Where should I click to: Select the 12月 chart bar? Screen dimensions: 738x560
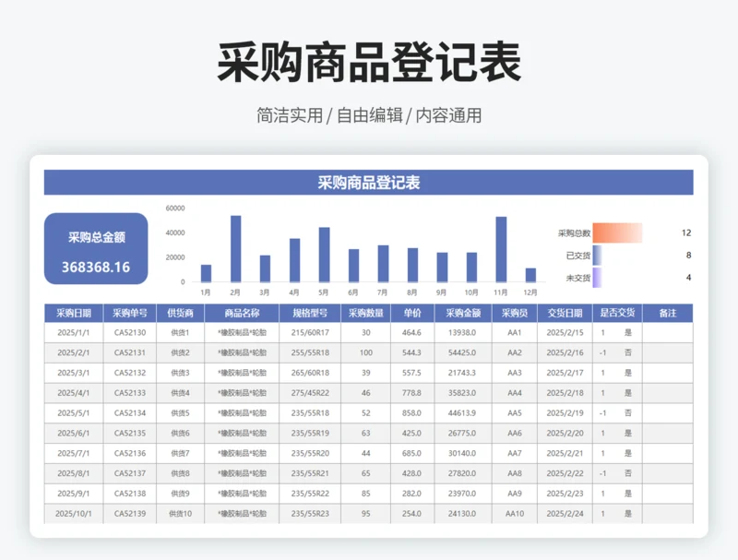pos(530,275)
